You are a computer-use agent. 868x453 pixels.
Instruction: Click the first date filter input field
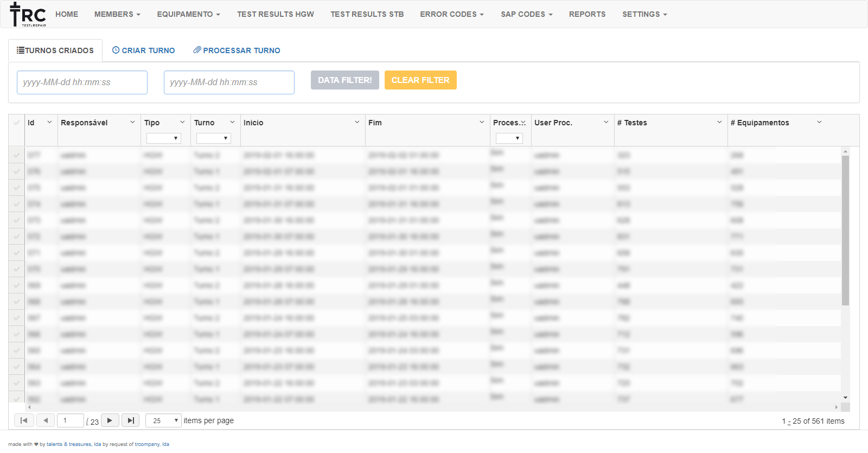coord(82,82)
